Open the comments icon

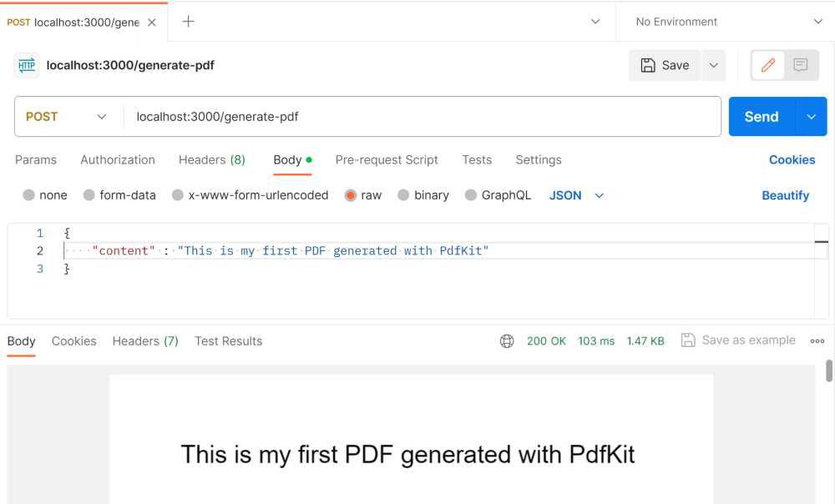(801, 65)
